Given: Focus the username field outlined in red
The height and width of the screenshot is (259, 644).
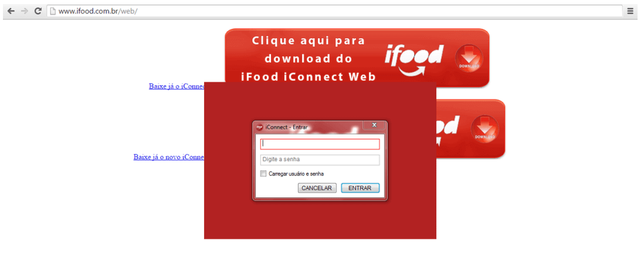Looking at the screenshot, I should click(320, 144).
